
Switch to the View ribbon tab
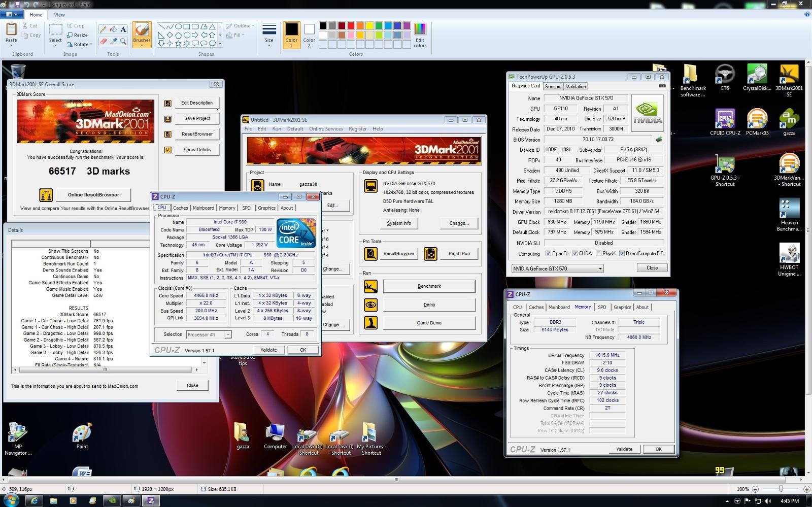pos(59,15)
